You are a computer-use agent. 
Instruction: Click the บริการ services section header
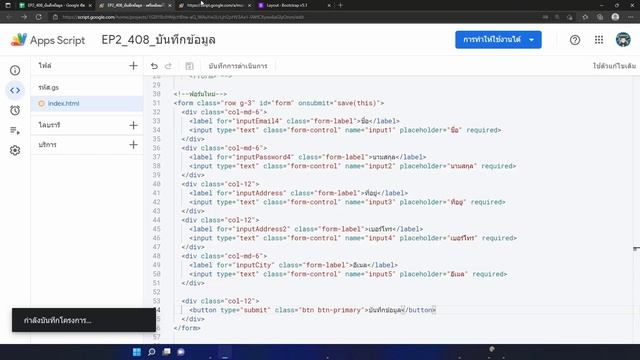coord(47,144)
